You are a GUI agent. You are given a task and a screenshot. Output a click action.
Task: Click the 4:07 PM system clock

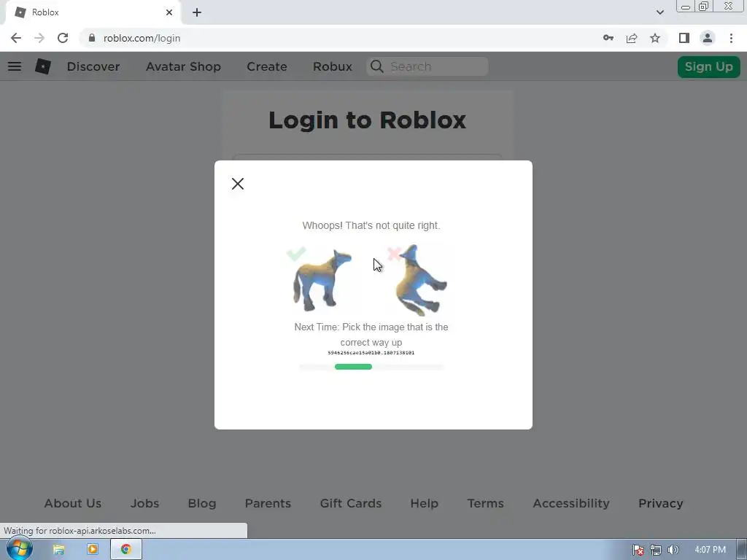click(x=710, y=550)
